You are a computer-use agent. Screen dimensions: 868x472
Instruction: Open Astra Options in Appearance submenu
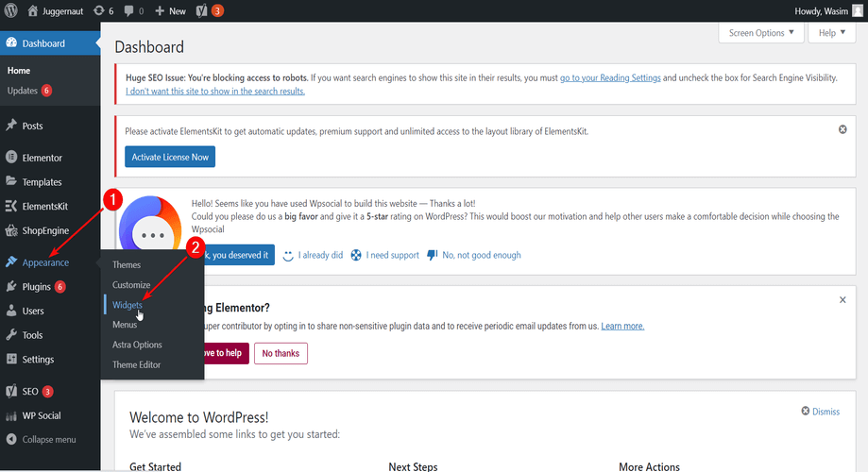(137, 345)
